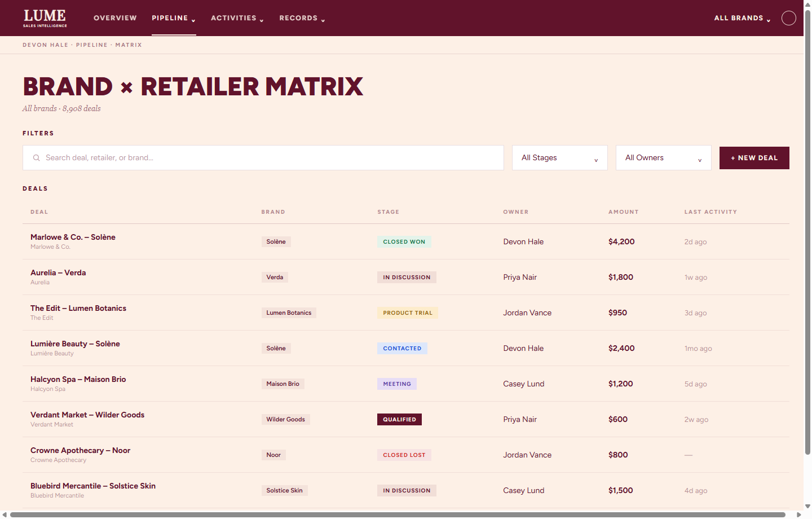Screen dimensions: 812x519
Task: Click the $4,200 amount
Action: 621,242
